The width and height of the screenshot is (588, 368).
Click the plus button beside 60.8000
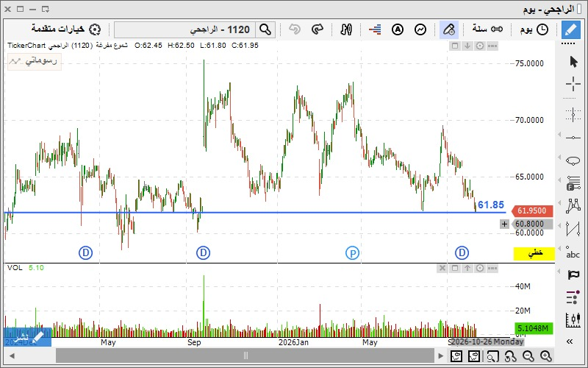click(504, 224)
